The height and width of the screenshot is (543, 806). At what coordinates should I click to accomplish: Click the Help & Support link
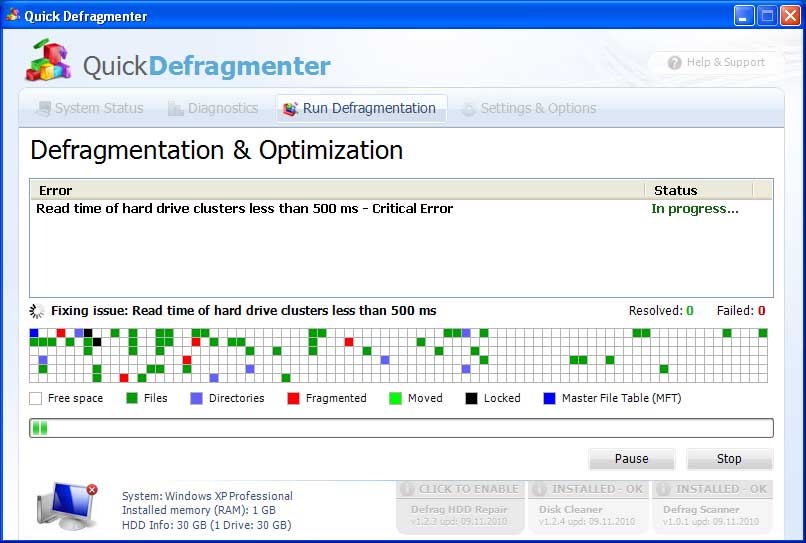(716, 62)
